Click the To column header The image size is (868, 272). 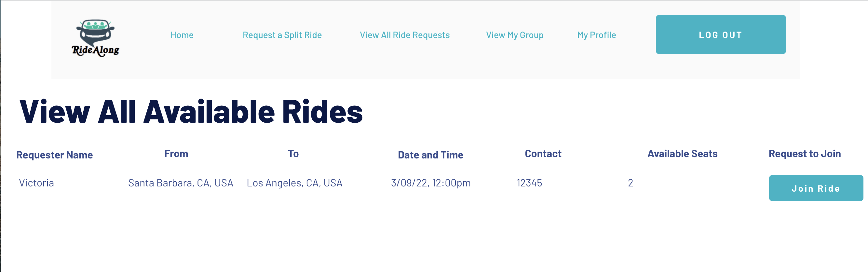[293, 154]
